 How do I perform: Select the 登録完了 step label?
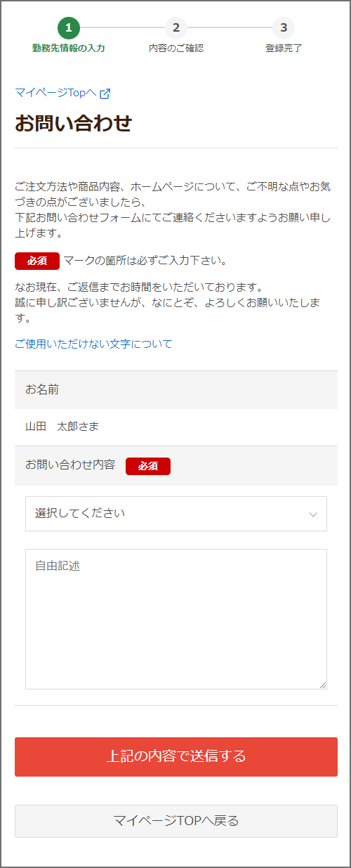[284, 48]
